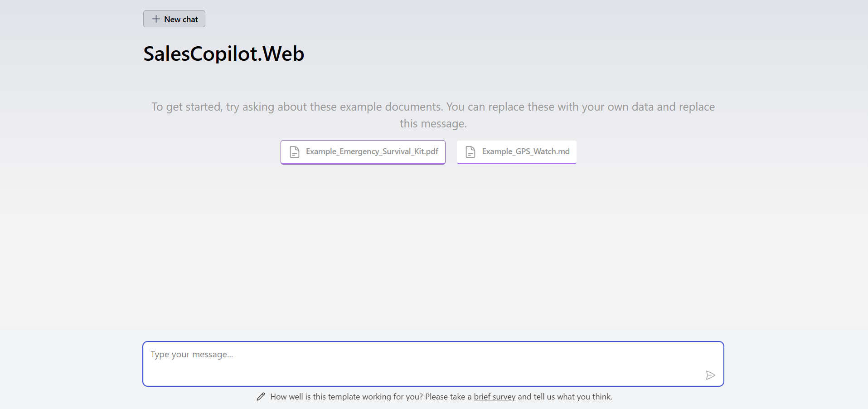This screenshot has width=868, height=409.
Task: Click the plus icon on the New chat button
Action: 155,19
